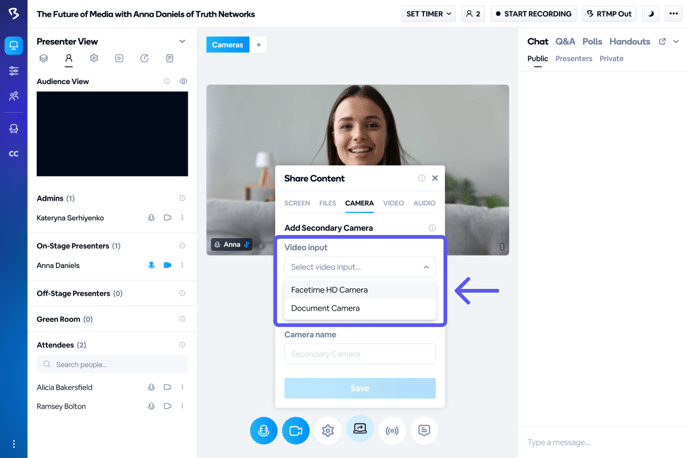Toggle Alicia Bakersfield's camera
This screenshot has height=458, width=688.
pyautogui.click(x=167, y=387)
